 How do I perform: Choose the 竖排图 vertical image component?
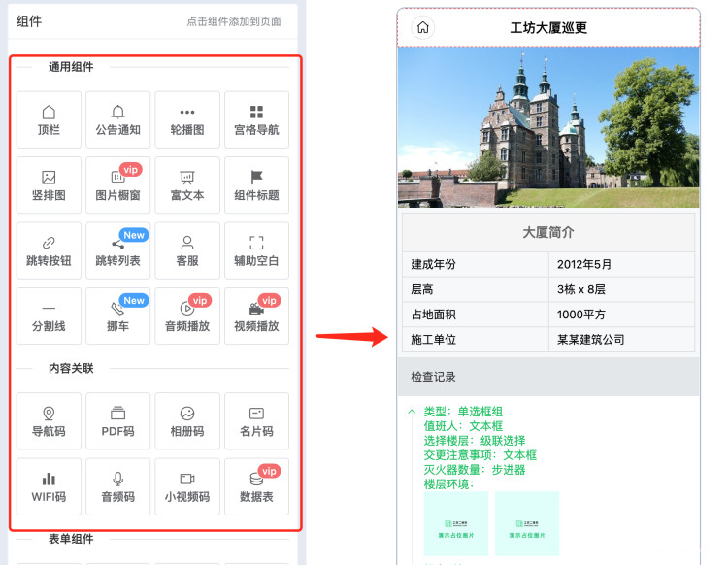[49, 184]
